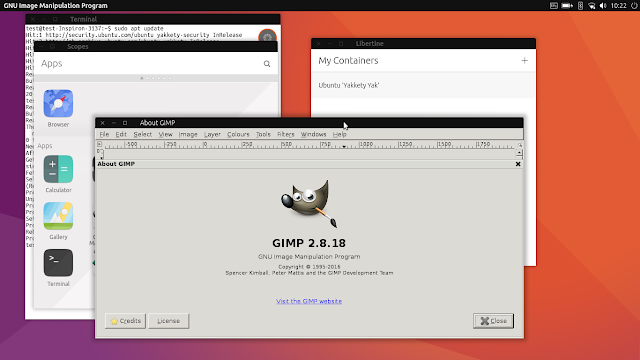Click the GIMP 2.8.18 version text

point(309,243)
